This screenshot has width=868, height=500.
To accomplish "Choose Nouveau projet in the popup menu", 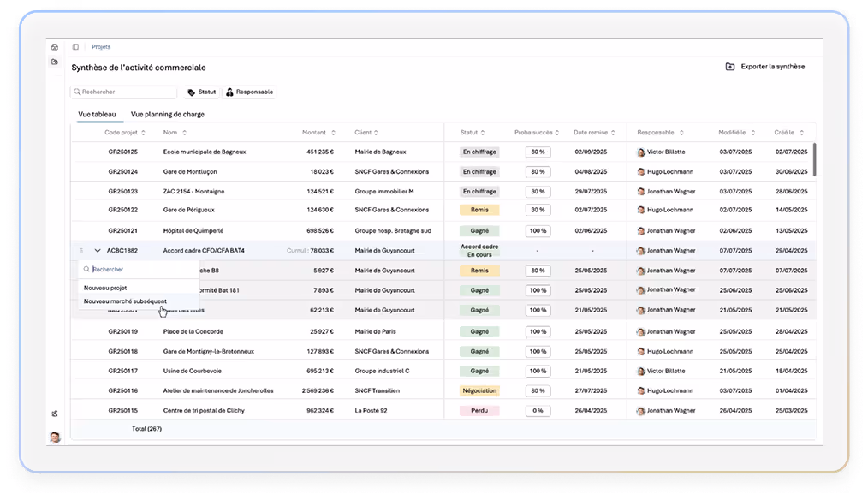I will point(105,288).
